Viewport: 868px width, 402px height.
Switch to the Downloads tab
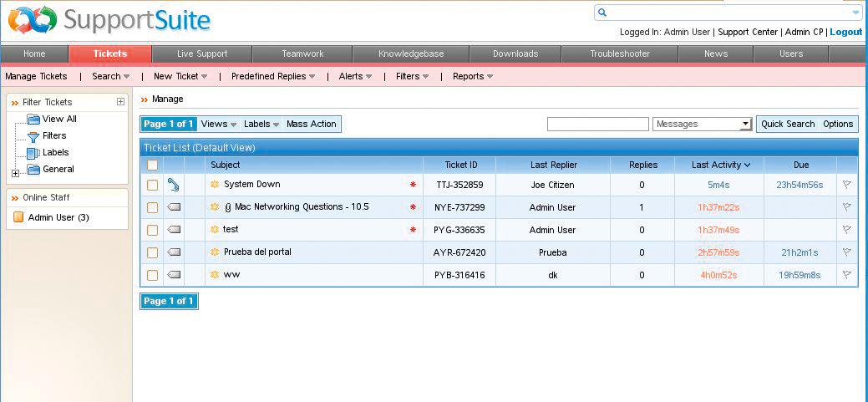click(515, 53)
